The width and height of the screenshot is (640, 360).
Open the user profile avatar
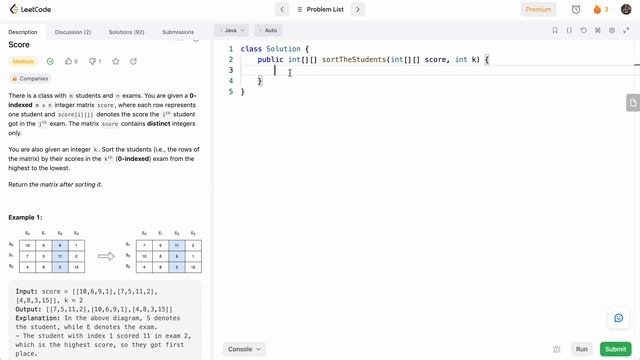point(626,9)
